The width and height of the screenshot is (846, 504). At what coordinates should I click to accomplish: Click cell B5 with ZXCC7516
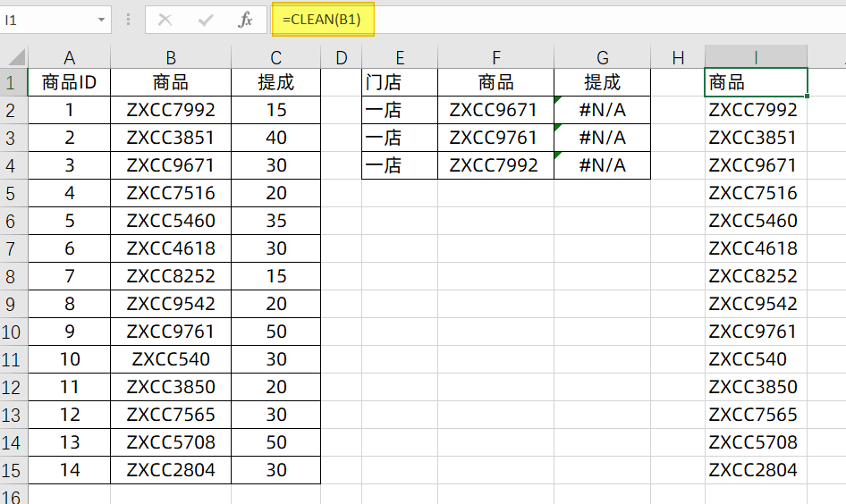click(171, 193)
